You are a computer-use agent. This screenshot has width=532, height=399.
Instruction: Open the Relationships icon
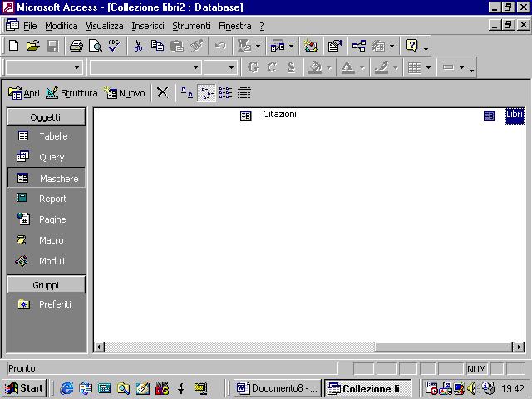point(359,46)
